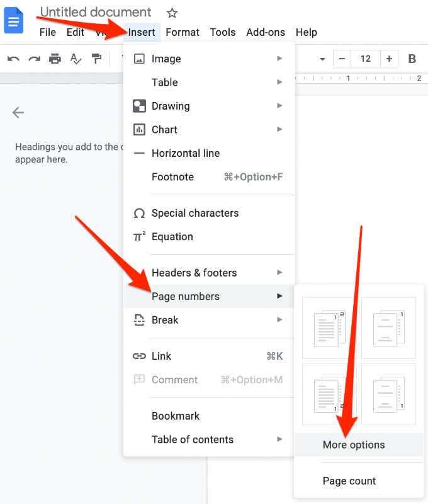
Task: Click the disabled Comment entry
Action: 209,380
